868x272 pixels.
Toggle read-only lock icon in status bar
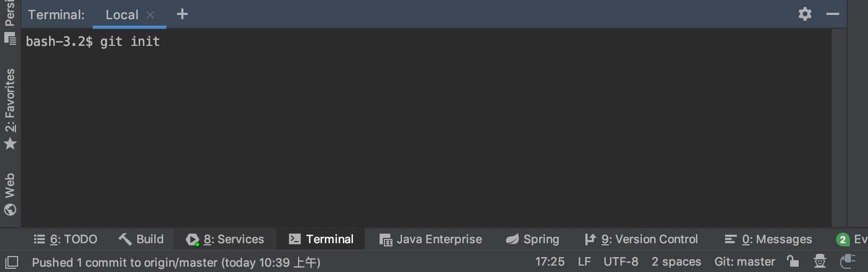pos(793,261)
